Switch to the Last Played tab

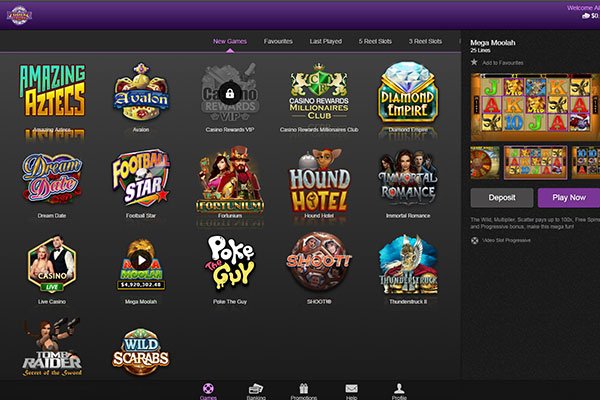coord(326,41)
